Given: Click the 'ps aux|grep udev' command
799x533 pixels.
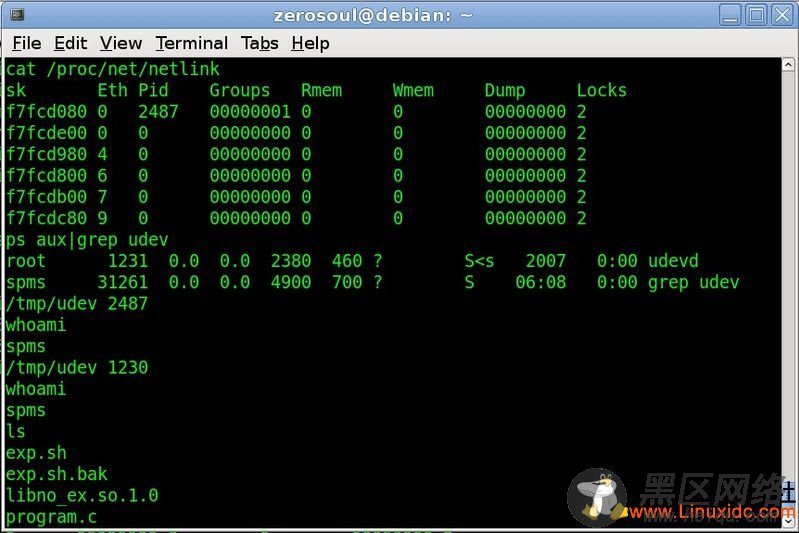Looking at the screenshot, I should click(x=87, y=239).
